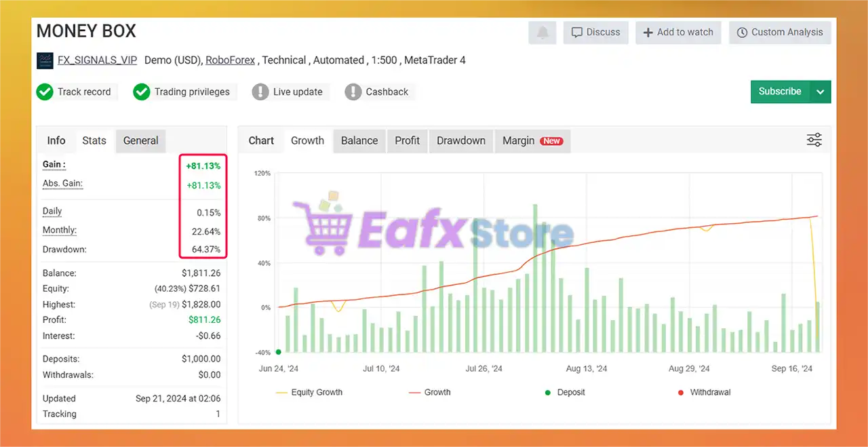Click the +81.13% Gain value

coord(202,166)
